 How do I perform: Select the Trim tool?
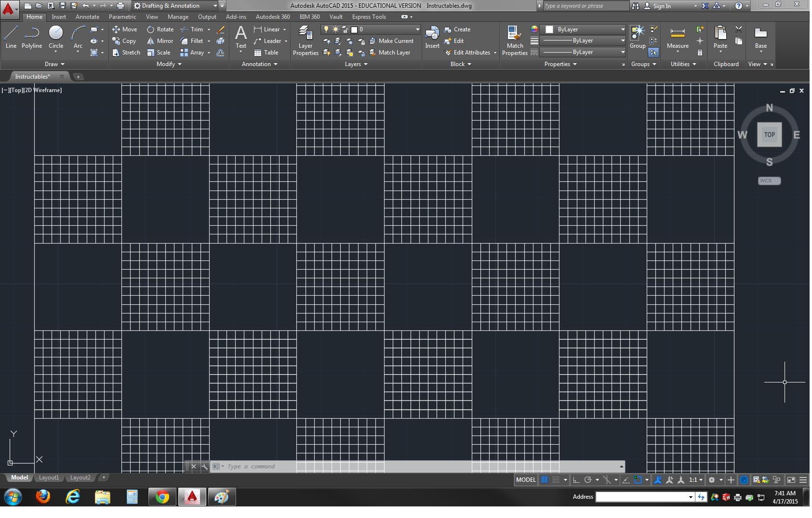point(192,29)
